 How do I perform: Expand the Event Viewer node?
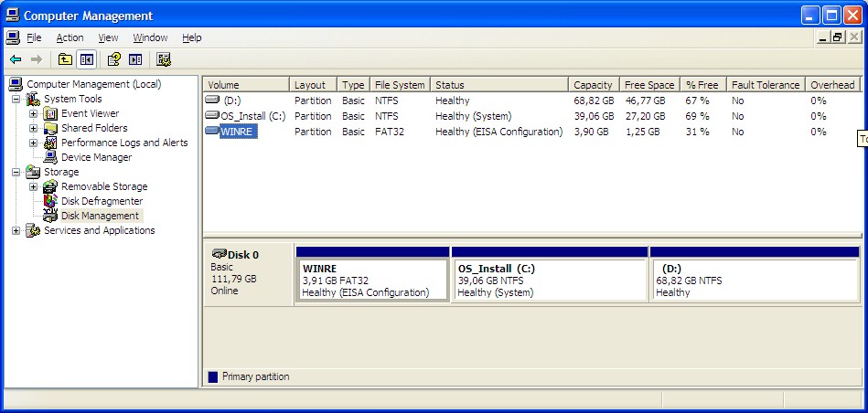[33, 114]
